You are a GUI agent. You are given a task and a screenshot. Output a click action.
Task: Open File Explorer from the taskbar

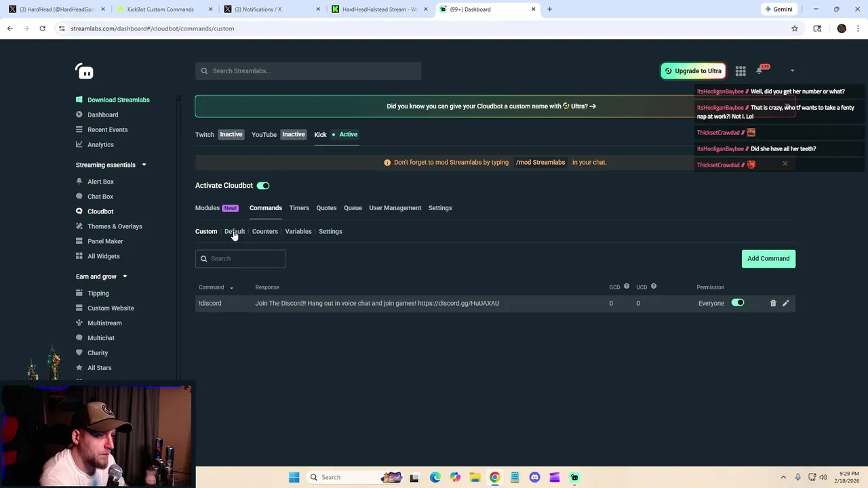tap(475, 477)
